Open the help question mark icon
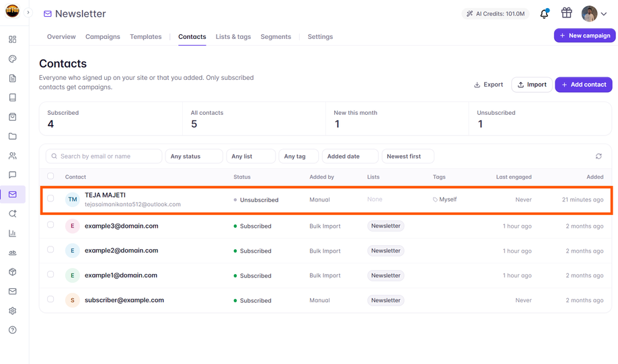 (x=13, y=330)
